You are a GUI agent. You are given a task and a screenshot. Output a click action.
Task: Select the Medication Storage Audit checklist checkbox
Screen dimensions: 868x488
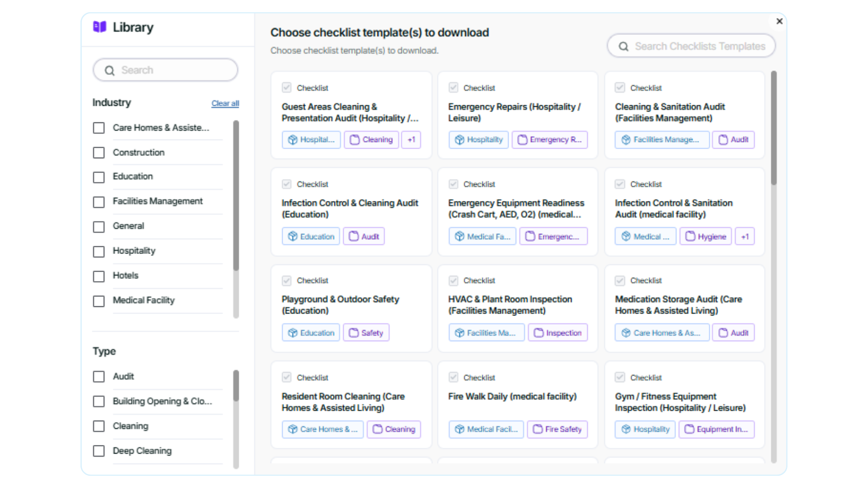(620, 280)
